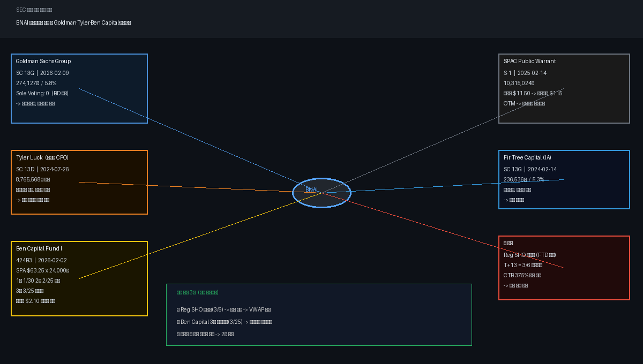Viewport: 643px width, 364px height.
Task: Click the 'Fir Tree Capital (IA)' title
Action: tap(527, 158)
